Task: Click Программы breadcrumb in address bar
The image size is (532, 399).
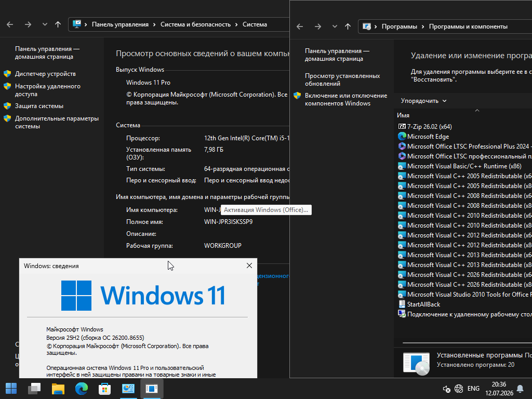Action: pyautogui.click(x=400, y=26)
